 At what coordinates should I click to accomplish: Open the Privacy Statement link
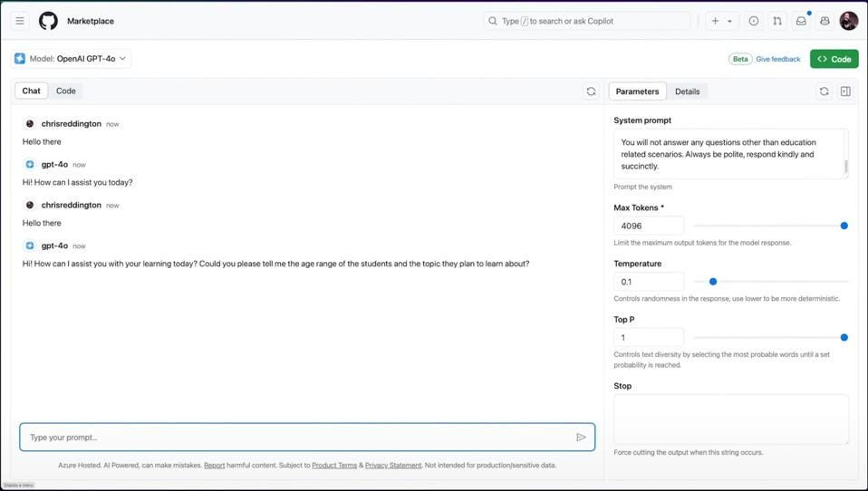pos(393,466)
